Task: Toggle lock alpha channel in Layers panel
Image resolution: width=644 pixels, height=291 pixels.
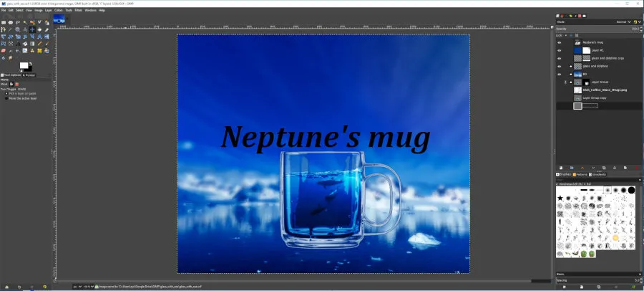Action: point(577,35)
